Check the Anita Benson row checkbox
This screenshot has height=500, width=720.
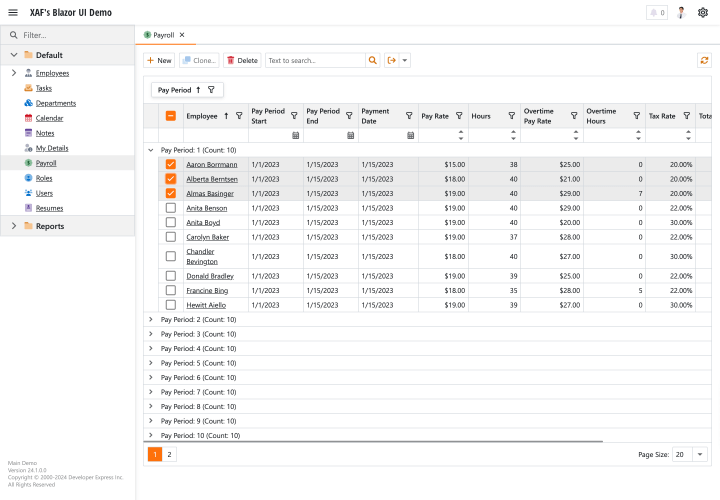(x=171, y=208)
